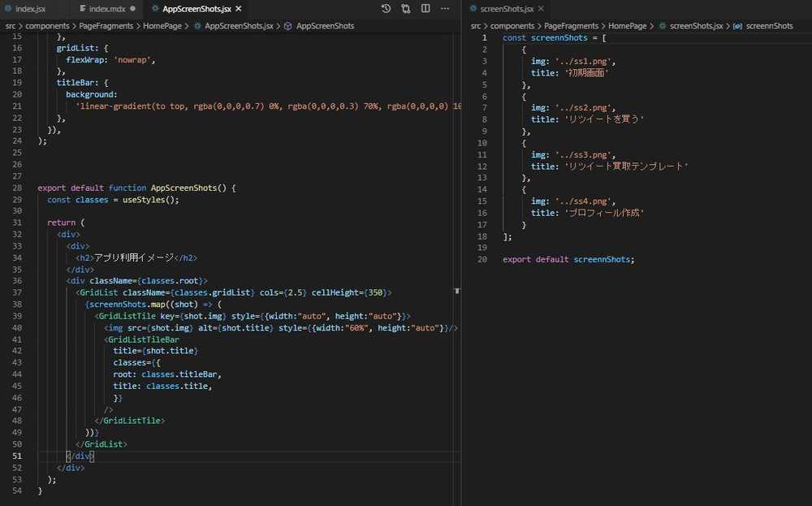Click the closing '</GridList>' tag
This screenshot has height=506, width=812.
(101, 444)
